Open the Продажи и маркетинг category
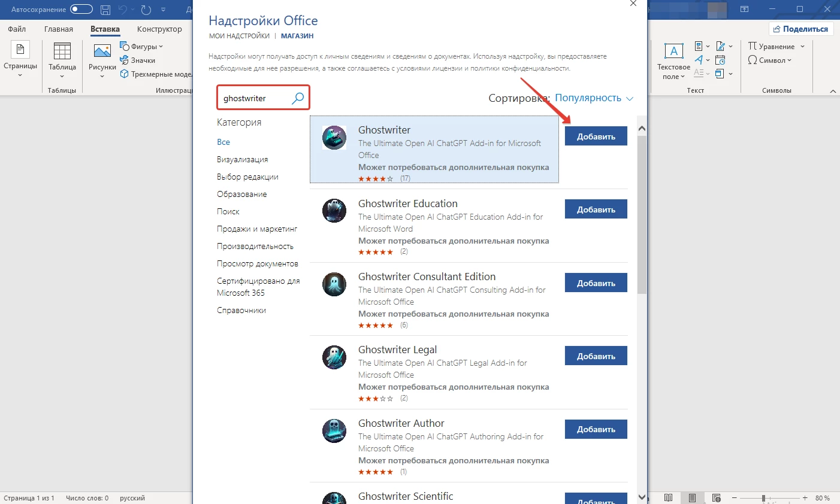 coord(257,229)
